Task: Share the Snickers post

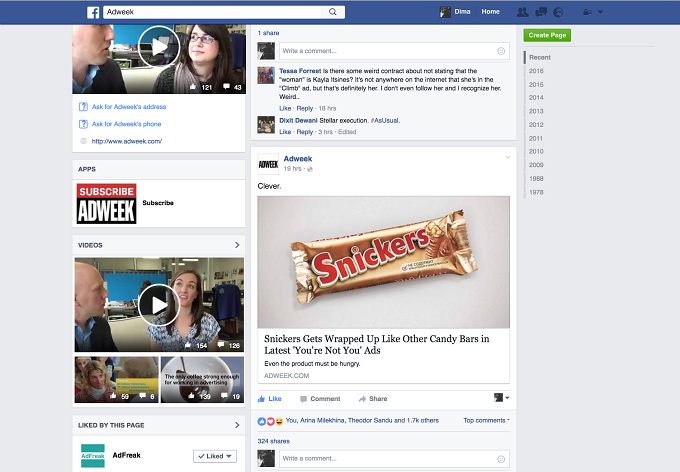Action: (373, 399)
